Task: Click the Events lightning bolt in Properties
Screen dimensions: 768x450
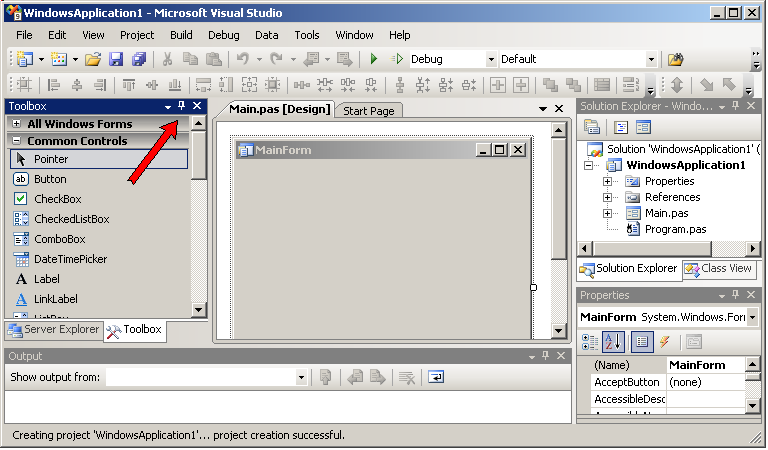Action: tap(663, 342)
